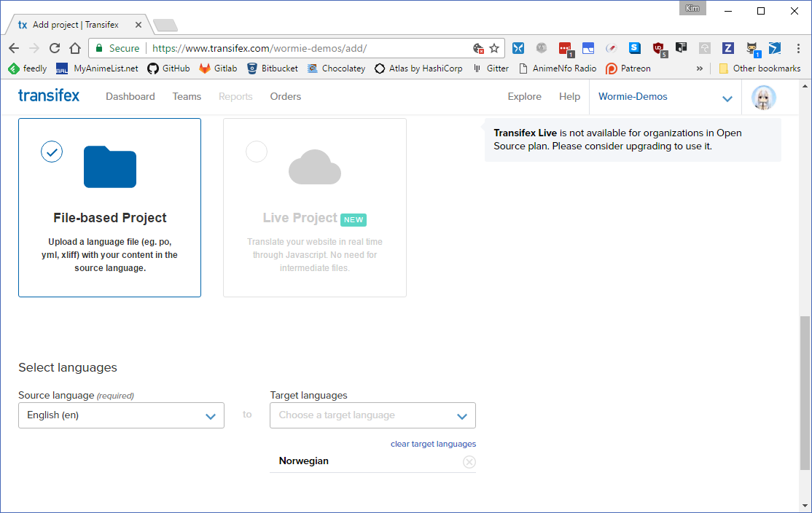
Task: Open the uBlock Origin extension
Action: coord(659,49)
